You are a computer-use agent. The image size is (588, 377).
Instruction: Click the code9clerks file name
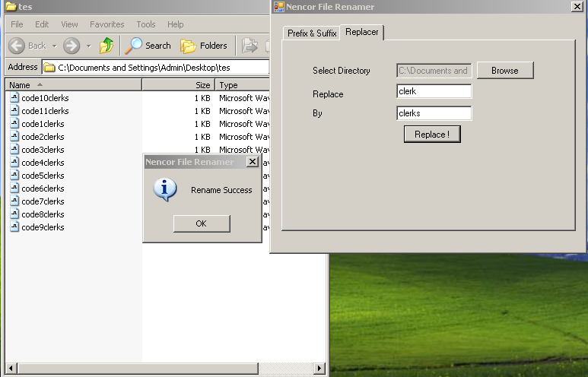coord(43,227)
